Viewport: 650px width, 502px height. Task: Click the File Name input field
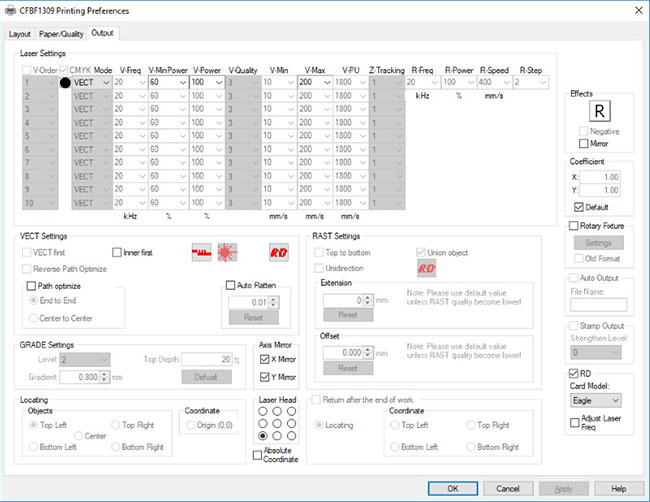tap(598, 305)
